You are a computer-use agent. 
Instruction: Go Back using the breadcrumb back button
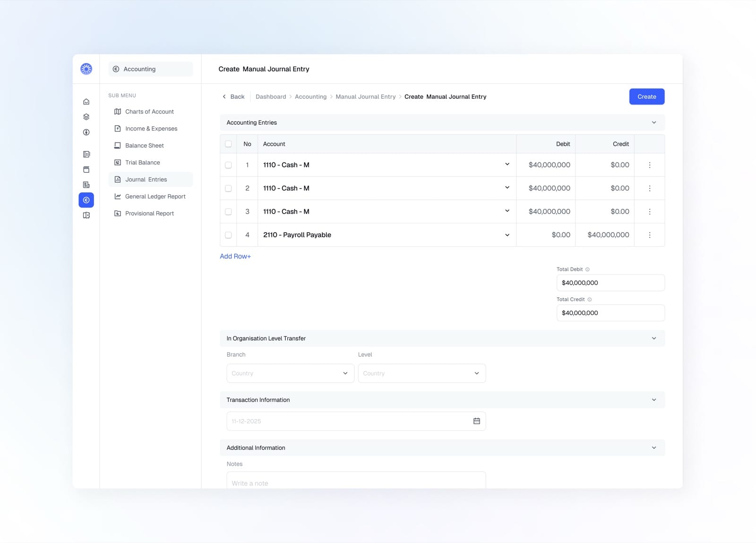[233, 96]
